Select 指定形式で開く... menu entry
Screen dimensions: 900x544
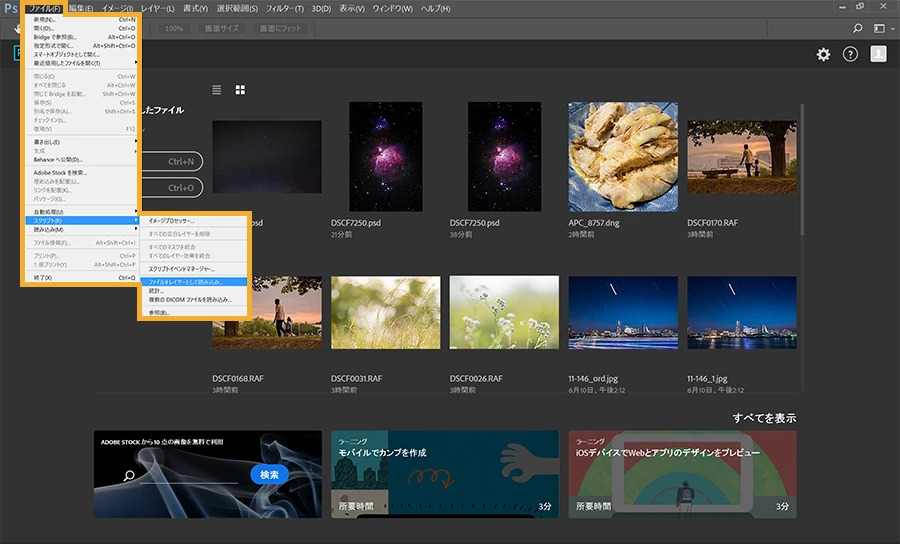(x=82, y=45)
